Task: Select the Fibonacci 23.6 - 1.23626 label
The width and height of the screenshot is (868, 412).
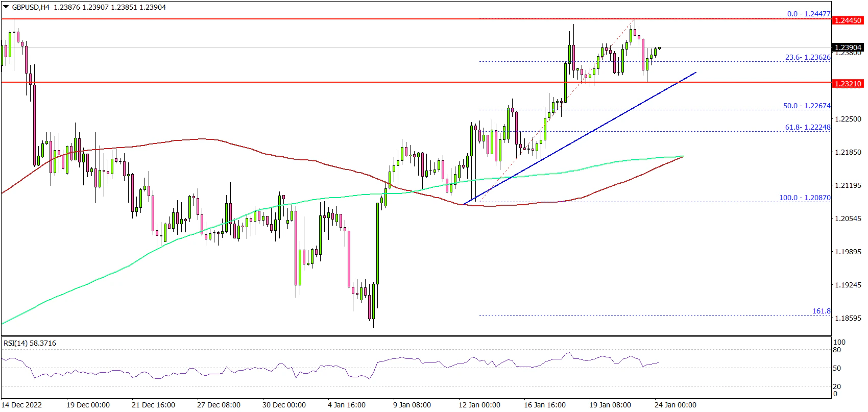Action: [x=807, y=57]
